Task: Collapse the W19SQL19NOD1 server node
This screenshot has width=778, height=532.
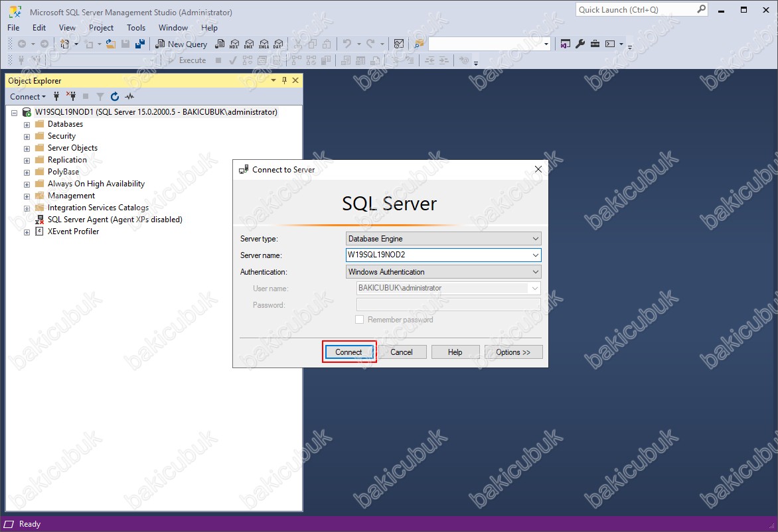Action: click(15, 113)
